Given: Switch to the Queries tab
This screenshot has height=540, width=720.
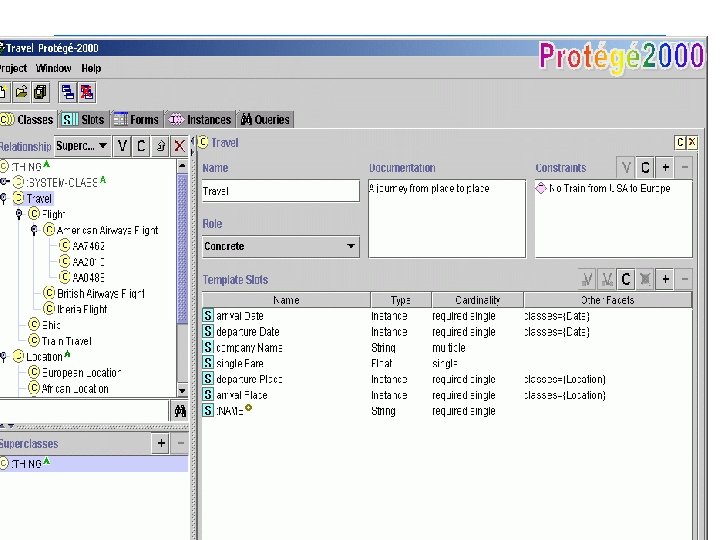Looking at the screenshot, I should coord(265,120).
